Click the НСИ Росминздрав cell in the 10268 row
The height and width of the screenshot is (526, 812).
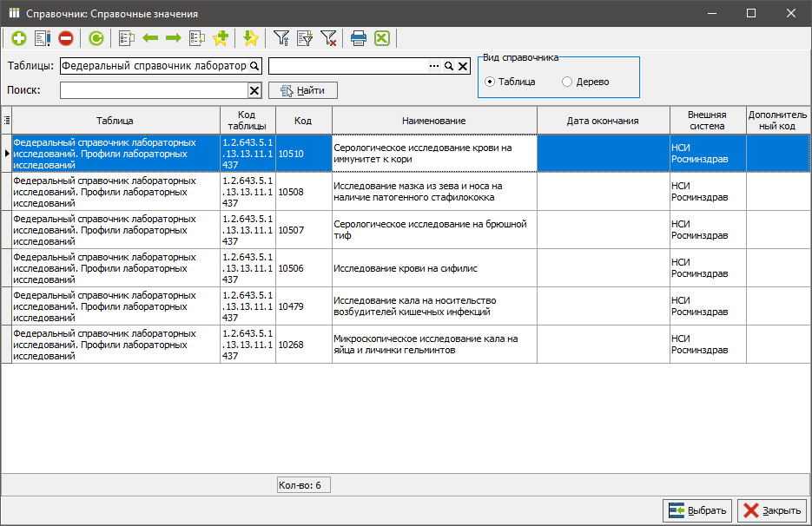pyautogui.click(x=708, y=345)
